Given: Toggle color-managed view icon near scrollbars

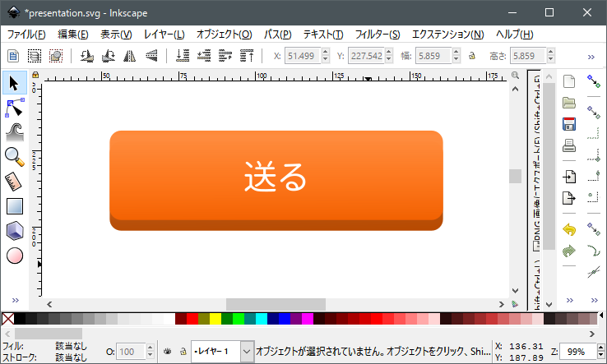Looking at the screenshot, I should (515, 304).
